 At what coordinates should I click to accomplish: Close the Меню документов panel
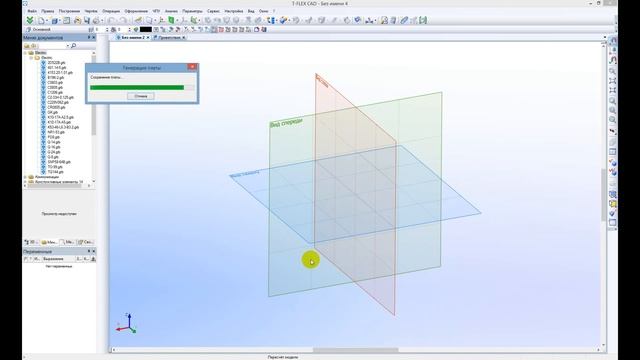(93, 38)
